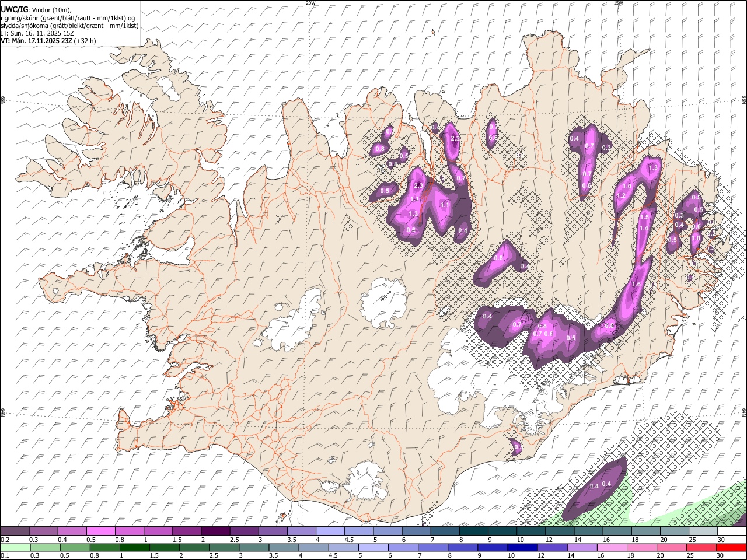Click the '20W' longitude label at top
747x560 pixels.
click(x=310, y=3)
